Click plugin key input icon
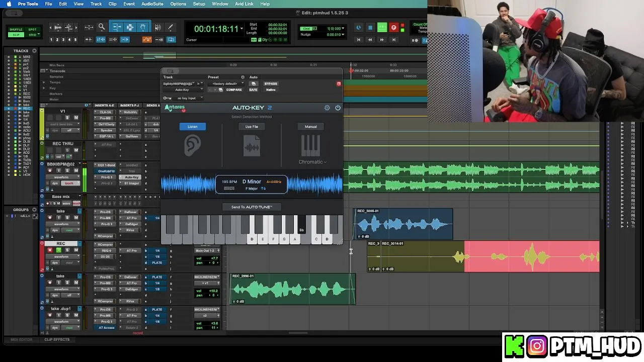644x362 pixels. [x=167, y=98]
